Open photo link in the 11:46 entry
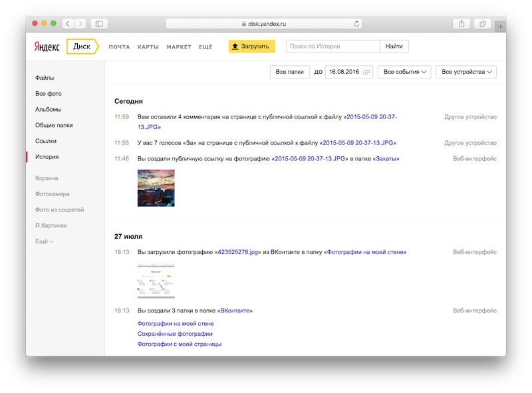Image resolution: width=532 pixels, height=393 pixels. point(310,159)
